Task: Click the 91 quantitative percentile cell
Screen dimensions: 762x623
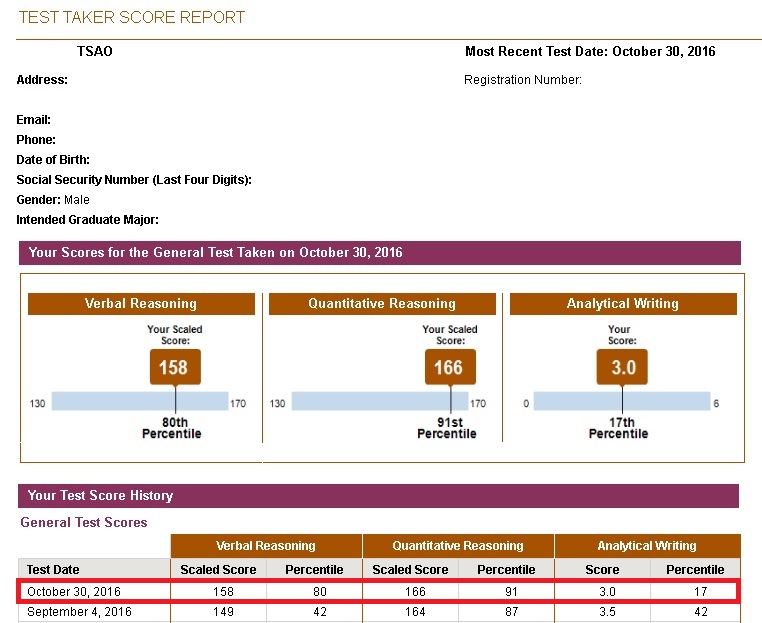Action: [x=511, y=592]
